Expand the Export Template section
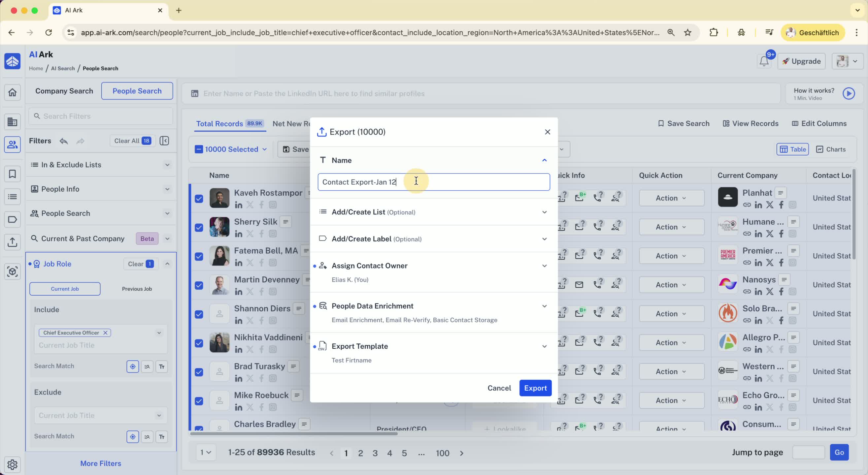The width and height of the screenshot is (868, 475). coord(544,346)
